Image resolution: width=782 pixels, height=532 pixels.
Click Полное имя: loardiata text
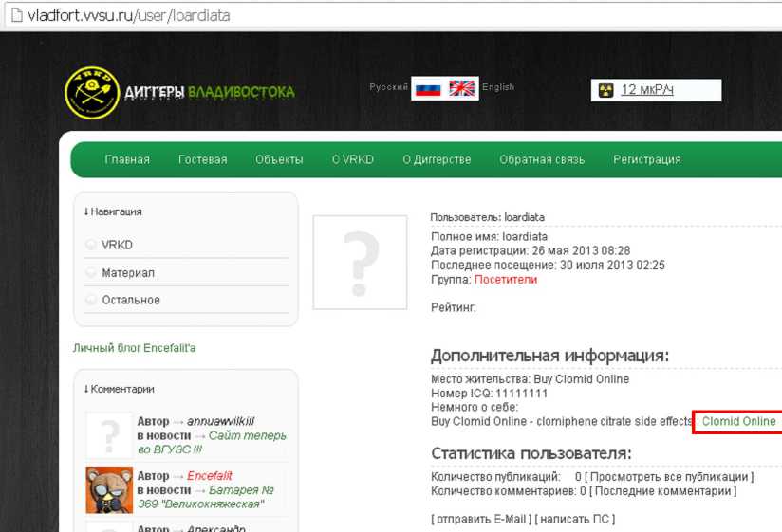(490, 237)
